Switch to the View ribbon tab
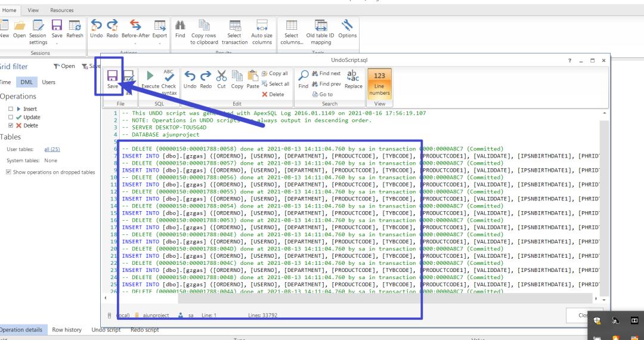The height and width of the screenshot is (340, 644). (33, 10)
